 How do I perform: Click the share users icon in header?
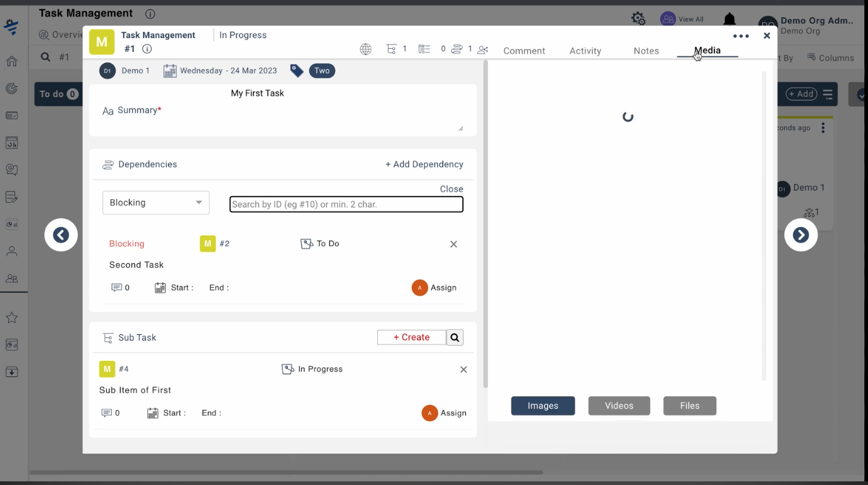483,49
